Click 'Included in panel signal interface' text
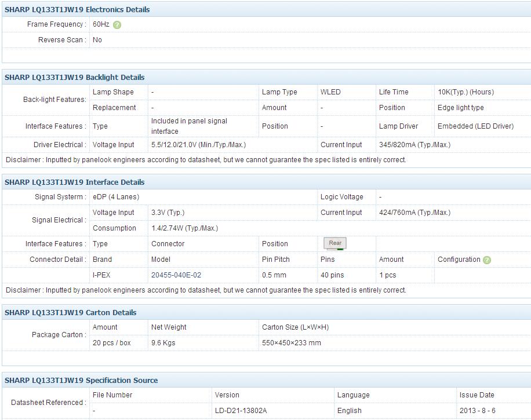Screen dimensions: 531x420 click(x=189, y=126)
